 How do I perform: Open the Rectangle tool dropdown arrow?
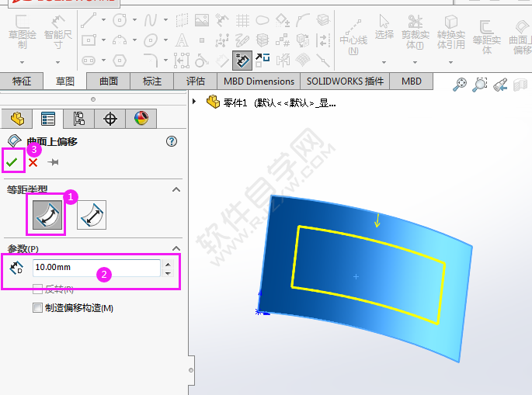click(x=103, y=40)
